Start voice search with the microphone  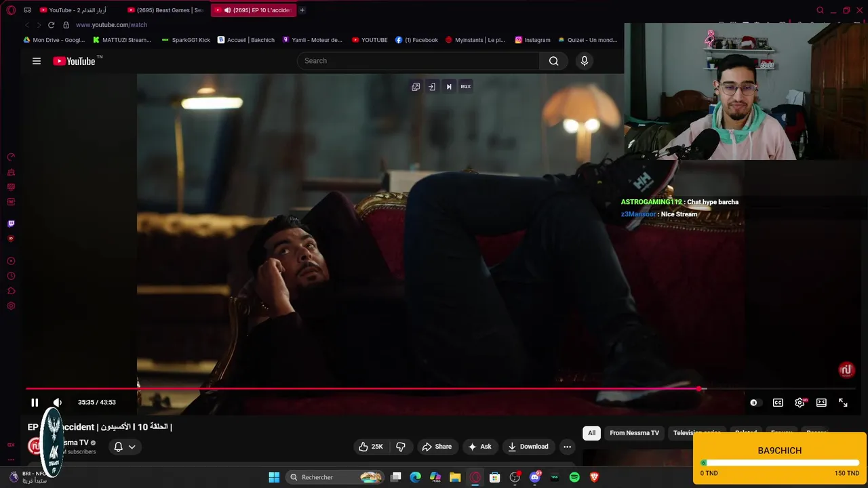[x=585, y=61]
